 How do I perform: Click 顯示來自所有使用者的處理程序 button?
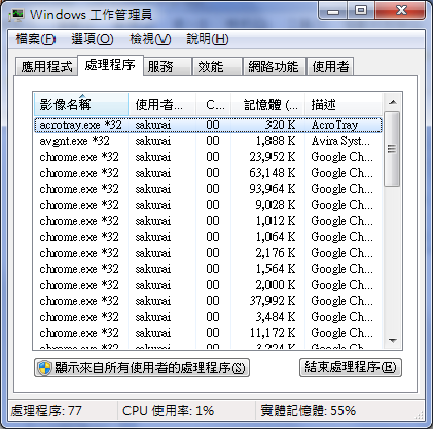click(142, 368)
